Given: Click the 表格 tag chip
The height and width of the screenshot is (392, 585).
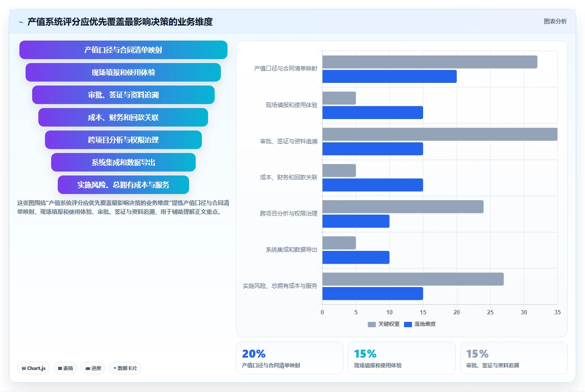Looking at the screenshot, I should [65, 368].
